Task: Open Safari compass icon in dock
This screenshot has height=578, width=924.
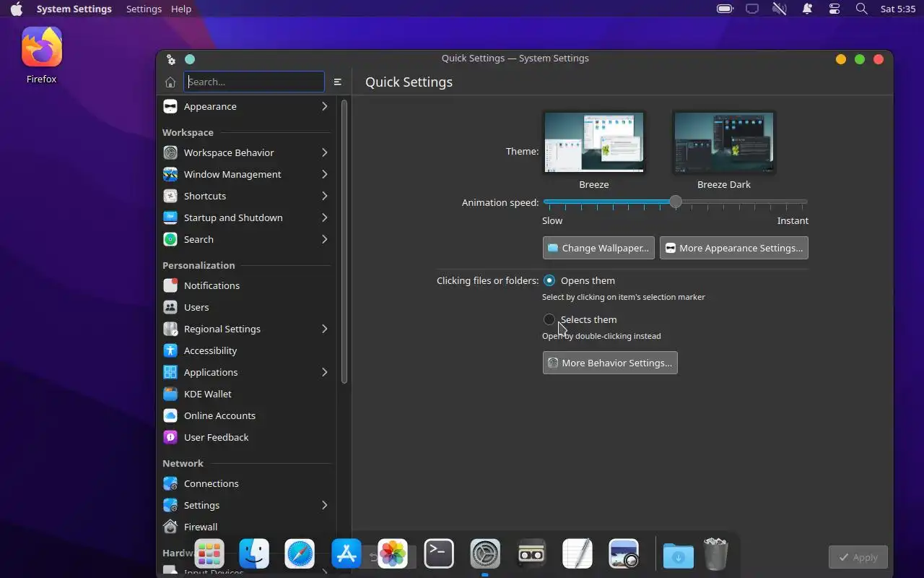Action: click(x=300, y=554)
